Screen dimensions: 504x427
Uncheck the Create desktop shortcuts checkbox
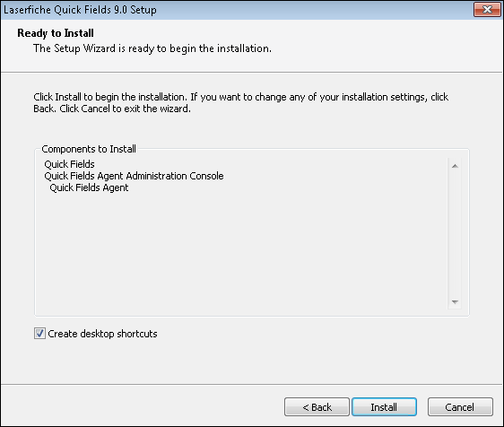pos(39,334)
